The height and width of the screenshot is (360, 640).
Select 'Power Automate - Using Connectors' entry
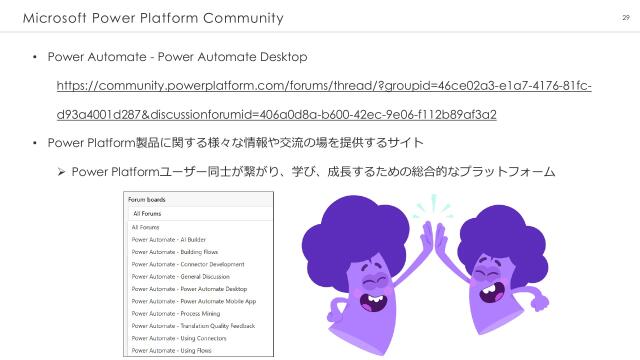pos(179,338)
